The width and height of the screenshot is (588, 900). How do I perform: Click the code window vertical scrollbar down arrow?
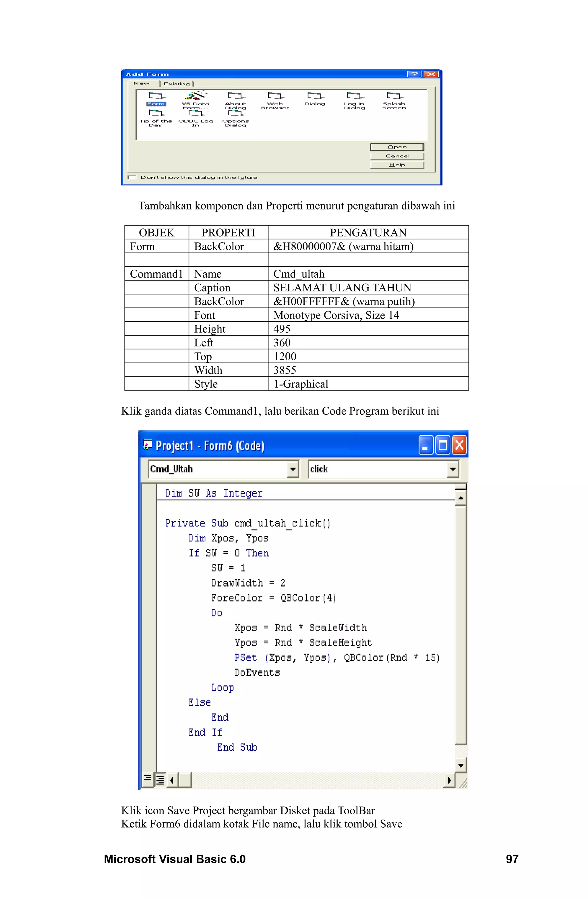(461, 766)
